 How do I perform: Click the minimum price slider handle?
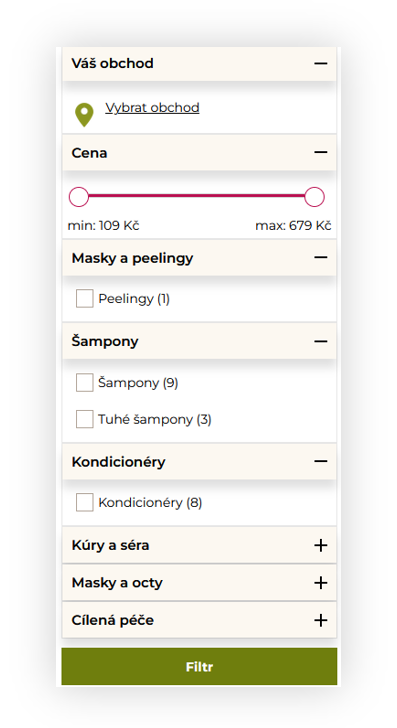[79, 197]
